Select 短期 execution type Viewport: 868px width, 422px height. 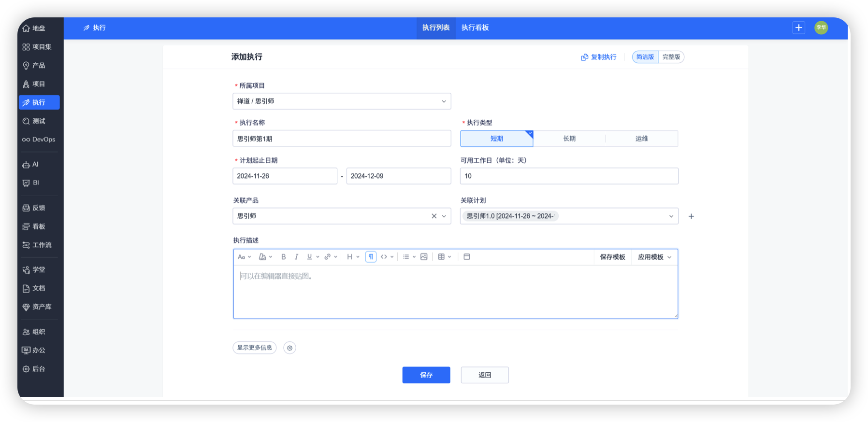pos(497,139)
